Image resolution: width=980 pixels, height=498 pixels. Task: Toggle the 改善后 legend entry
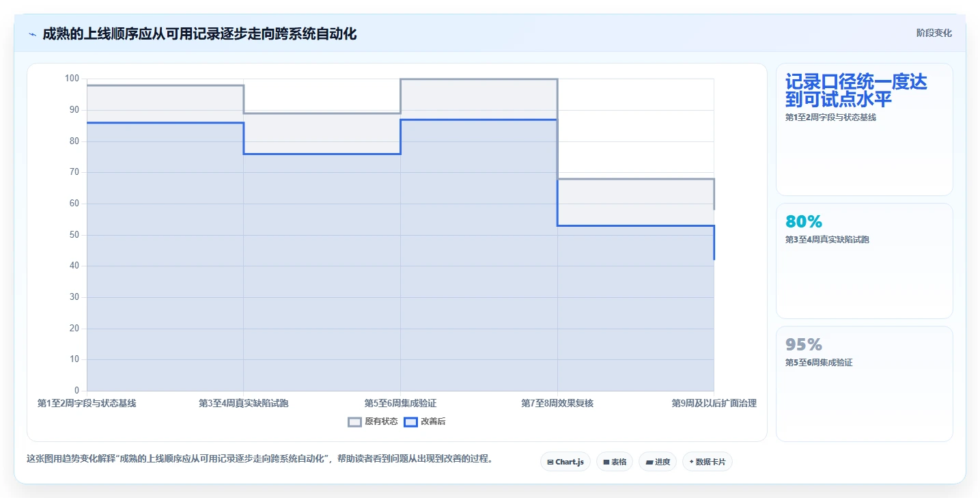coord(425,422)
